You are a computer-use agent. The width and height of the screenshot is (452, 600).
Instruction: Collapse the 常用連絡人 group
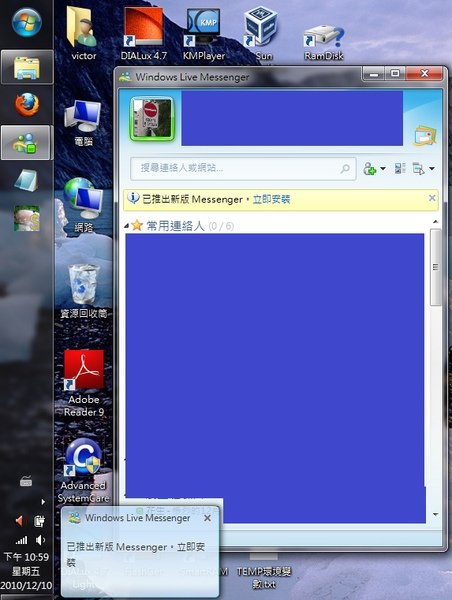click(x=127, y=227)
